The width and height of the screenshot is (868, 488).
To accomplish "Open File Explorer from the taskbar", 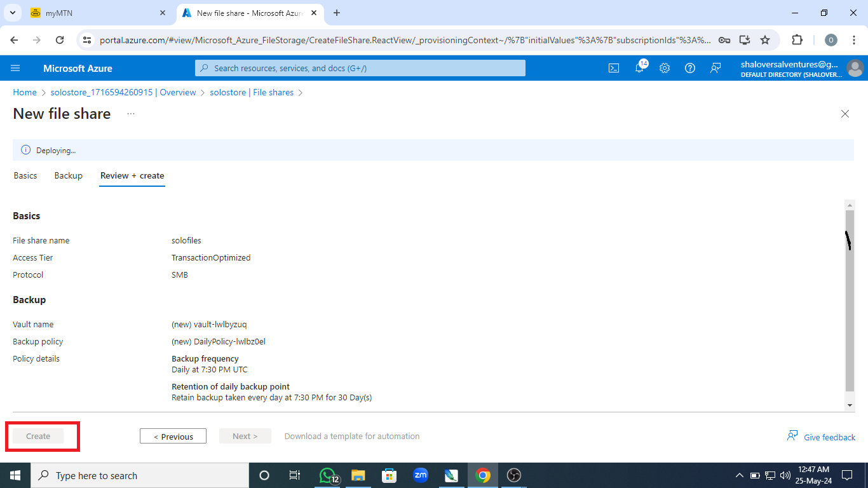I will 358,475.
